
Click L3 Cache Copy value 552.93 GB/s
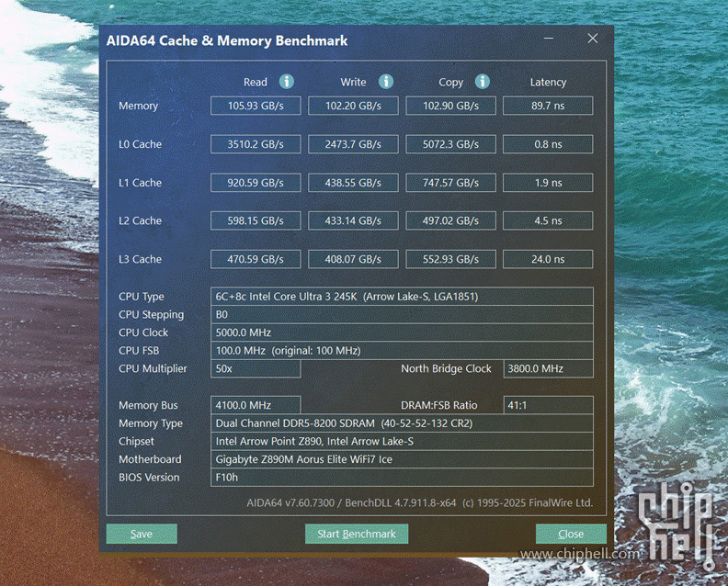point(450,259)
